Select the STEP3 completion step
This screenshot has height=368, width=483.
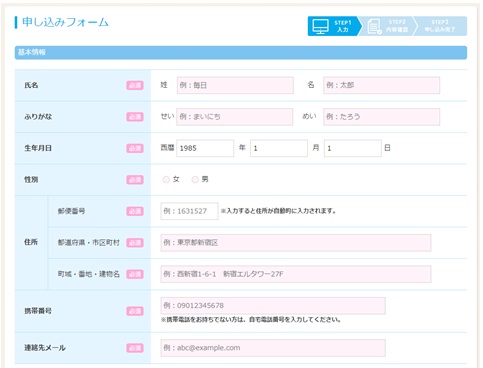(440, 26)
